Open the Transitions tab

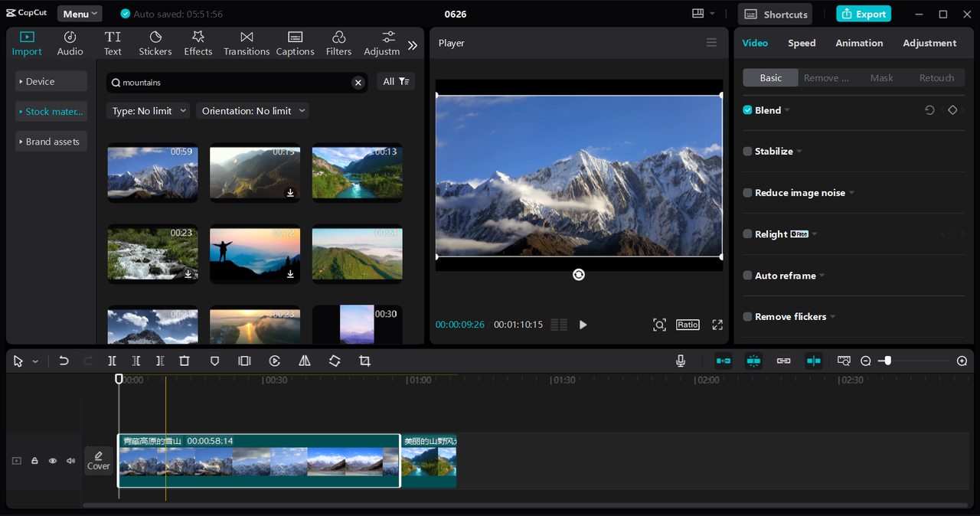pyautogui.click(x=247, y=44)
